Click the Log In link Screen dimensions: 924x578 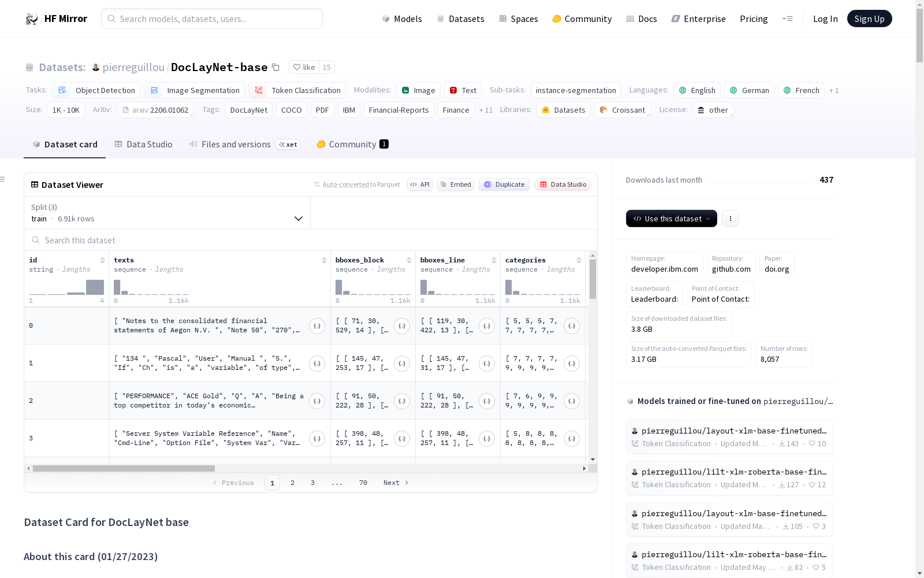[x=825, y=19]
